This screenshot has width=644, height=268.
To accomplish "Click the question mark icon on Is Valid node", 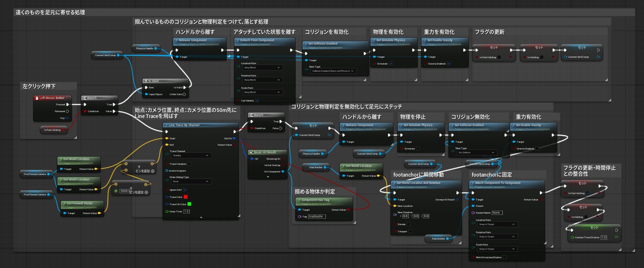I will point(146,81).
